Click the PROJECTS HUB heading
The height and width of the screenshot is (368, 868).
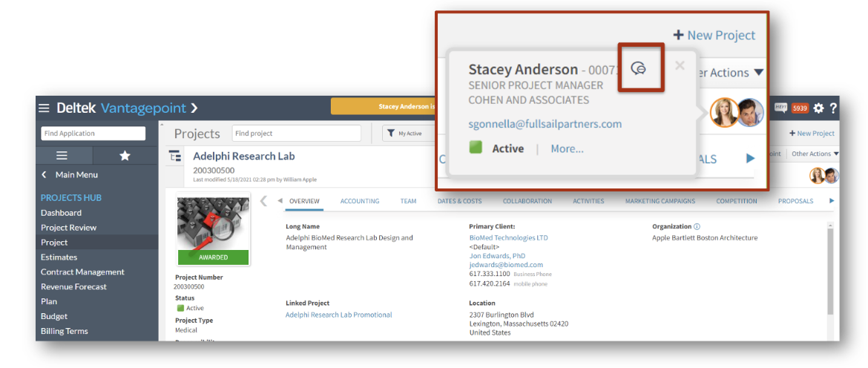pyautogui.click(x=71, y=197)
